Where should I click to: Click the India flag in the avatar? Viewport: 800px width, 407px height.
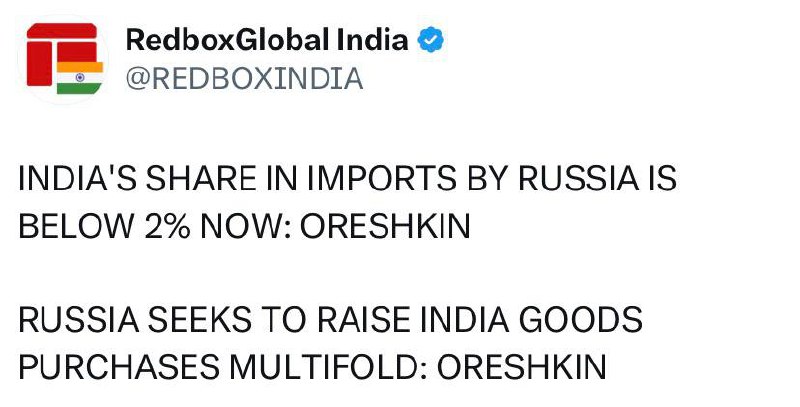[80, 77]
